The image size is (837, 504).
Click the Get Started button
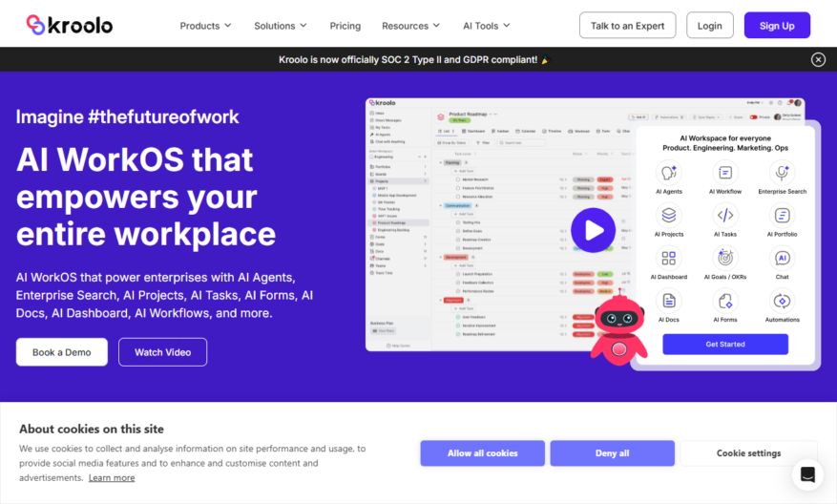click(x=725, y=345)
